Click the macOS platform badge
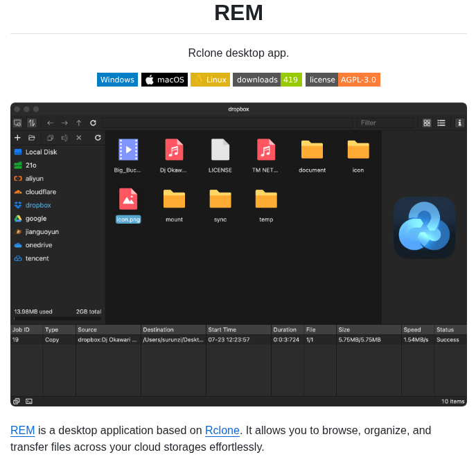The image size is (476, 457). click(164, 80)
